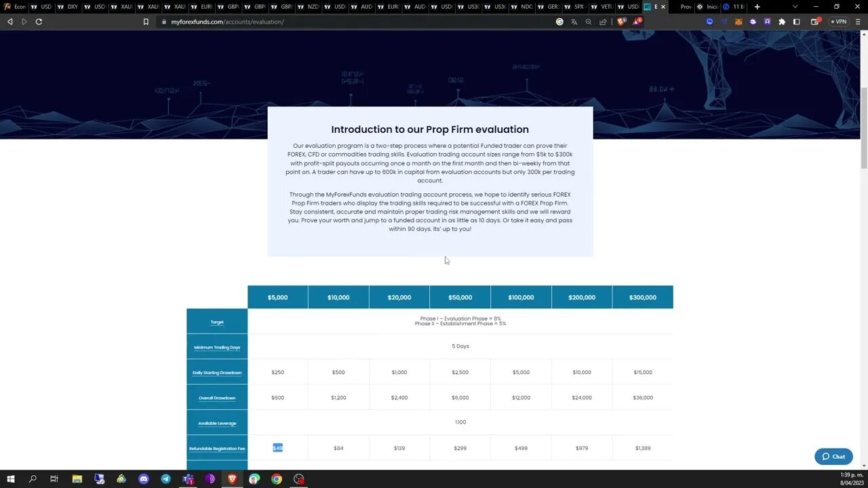Image resolution: width=868 pixels, height=488 pixels.
Task: Open the Windows Start menu
Action: pyautogui.click(x=10, y=479)
